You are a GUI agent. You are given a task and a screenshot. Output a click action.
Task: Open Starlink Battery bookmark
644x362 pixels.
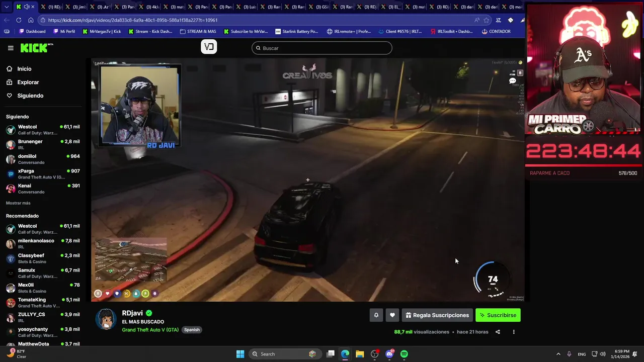(x=296, y=31)
